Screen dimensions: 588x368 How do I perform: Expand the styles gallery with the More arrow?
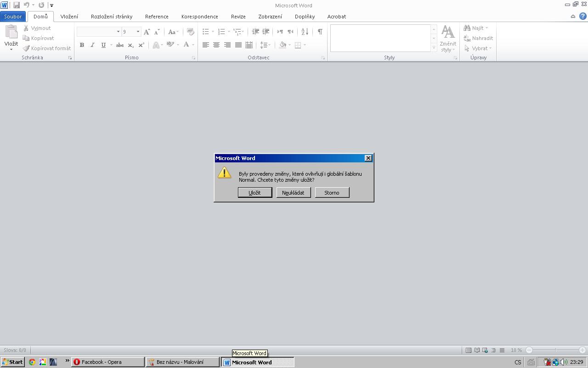(x=434, y=48)
